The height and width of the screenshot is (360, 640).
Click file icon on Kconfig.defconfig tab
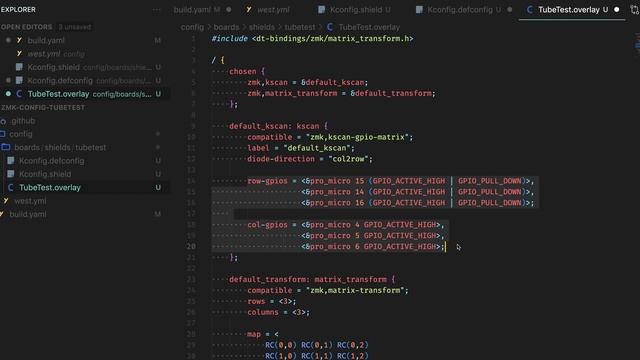(x=419, y=9)
